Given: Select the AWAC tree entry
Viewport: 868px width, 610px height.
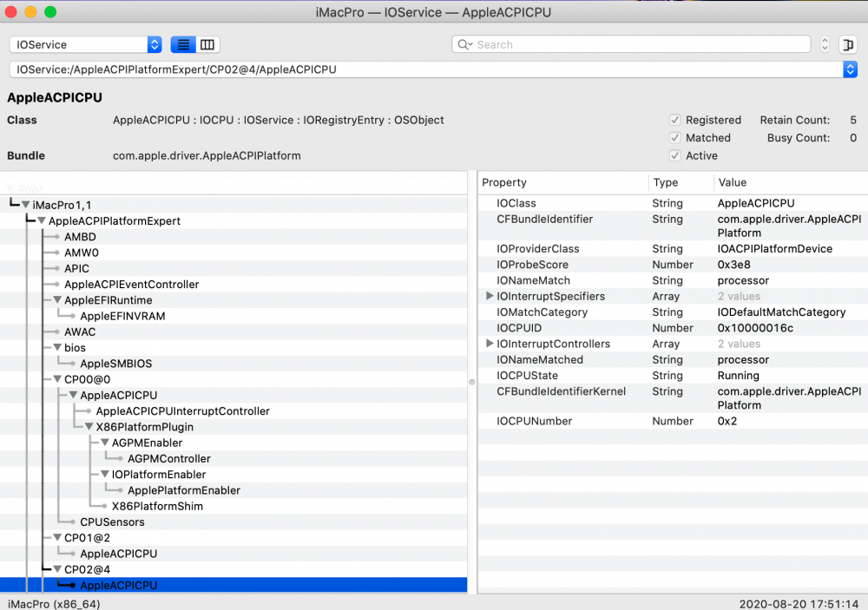Looking at the screenshot, I should pyautogui.click(x=80, y=332).
